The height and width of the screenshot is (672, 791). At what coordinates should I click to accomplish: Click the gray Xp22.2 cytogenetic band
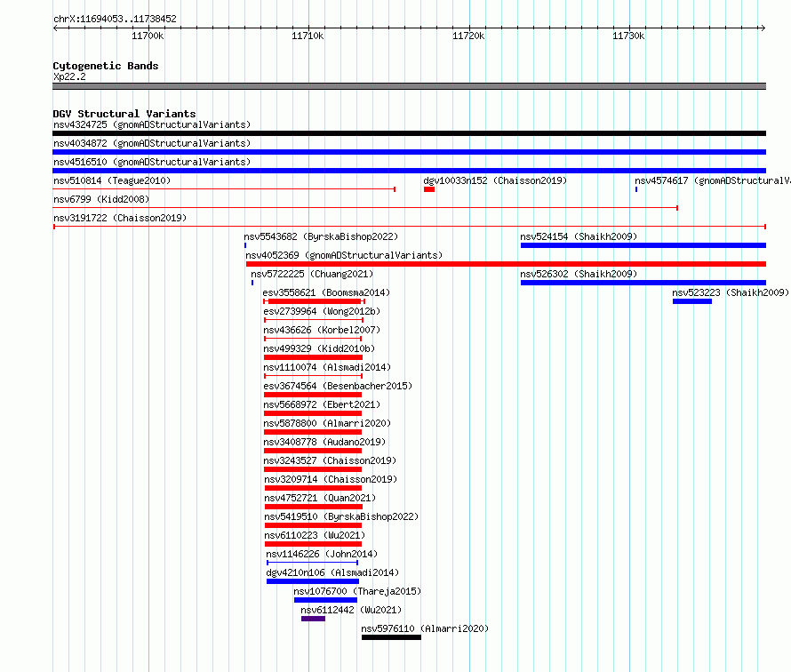(409, 86)
